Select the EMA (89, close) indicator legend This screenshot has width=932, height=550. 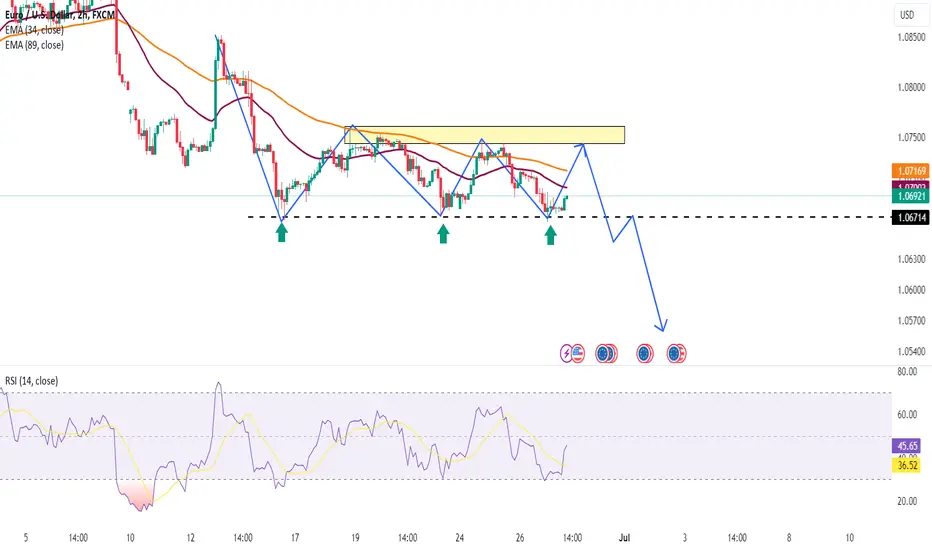[34, 45]
